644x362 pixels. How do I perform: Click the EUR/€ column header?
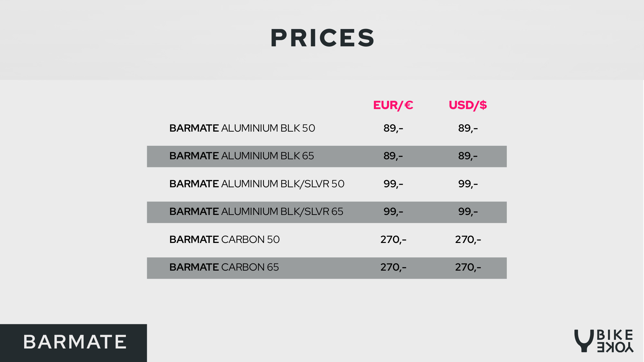click(393, 105)
